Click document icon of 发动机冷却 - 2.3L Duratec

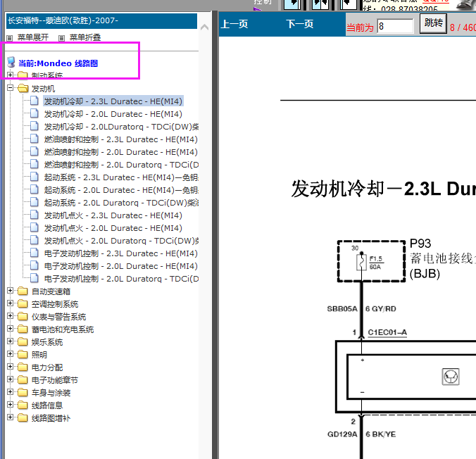click(x=35, y=101)
